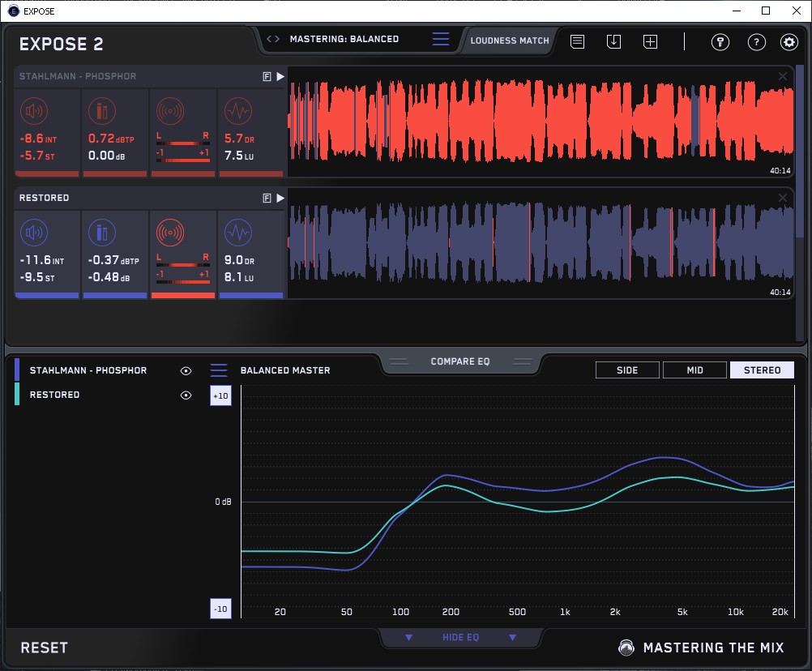Switch to the Mid EQ view
Image resolution: width=812 pixels, height=671 pixels.
coord(694,370)
